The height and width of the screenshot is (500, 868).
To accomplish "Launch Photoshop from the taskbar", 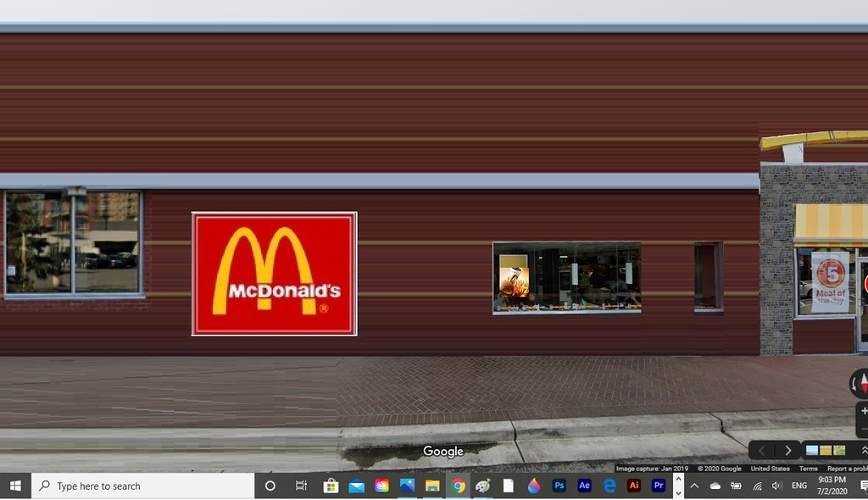I will [x=559, y=486].
